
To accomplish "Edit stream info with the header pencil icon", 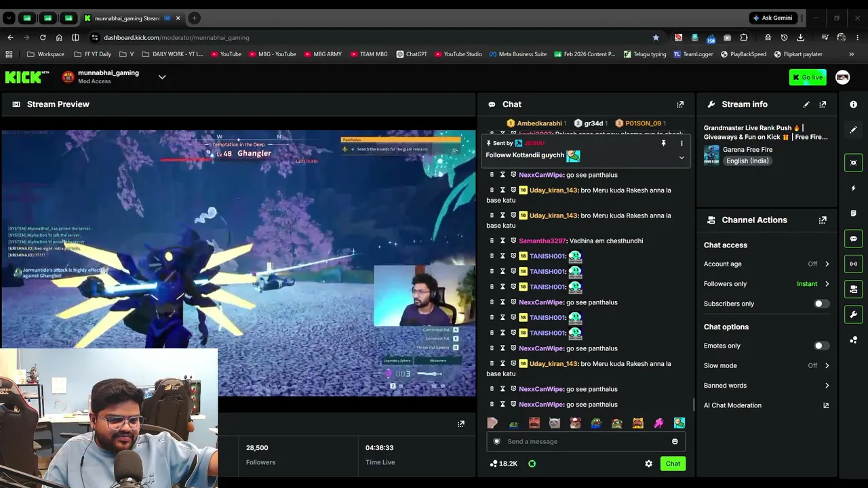I will [806, 104].
